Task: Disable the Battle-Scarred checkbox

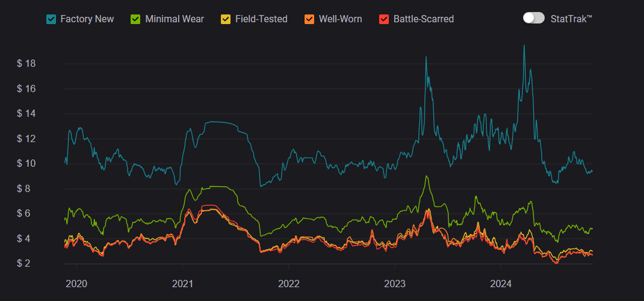Action: (x=384, y=19)
